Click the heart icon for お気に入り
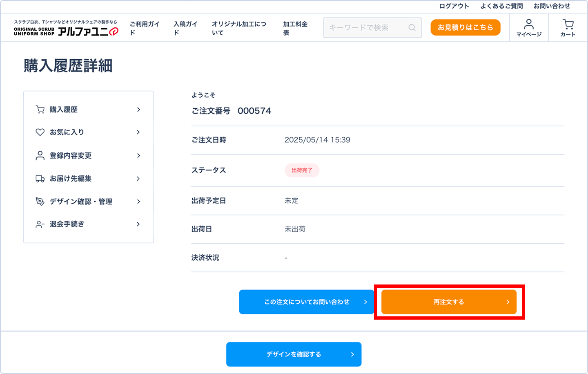The image size is (588, 374). [40, 132]
